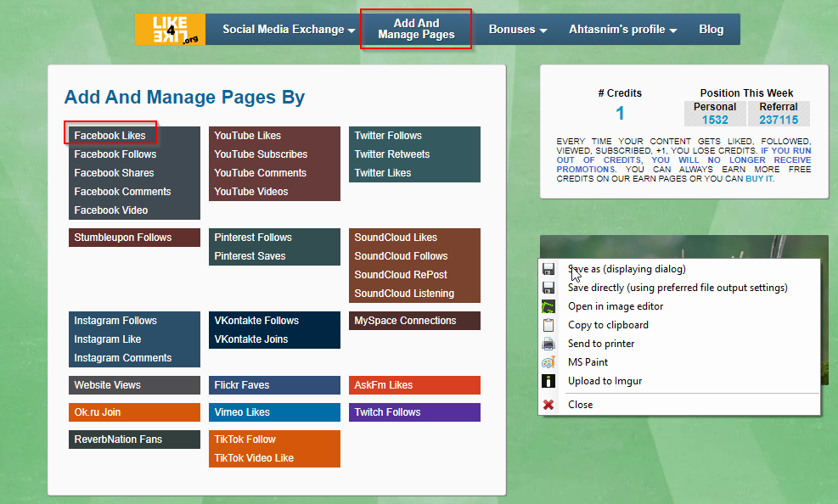This screenshot has width=838, height=504.
Task: Open the Add And Manage Pages tab
Action: pyautogui.click(x=416, y=30)
